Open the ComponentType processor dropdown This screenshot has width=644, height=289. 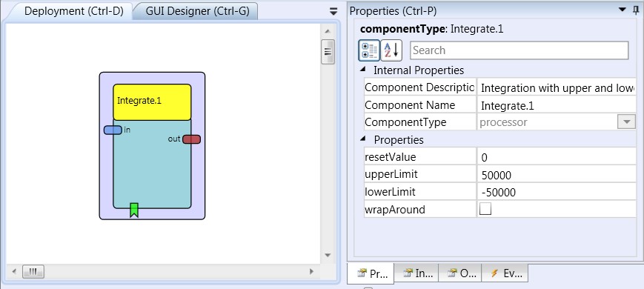626,122
